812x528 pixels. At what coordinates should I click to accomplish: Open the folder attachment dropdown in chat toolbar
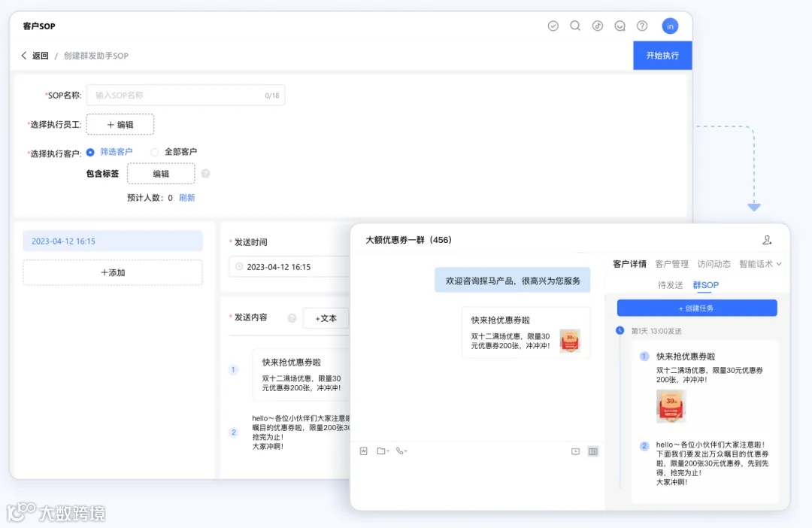(382, 451)
